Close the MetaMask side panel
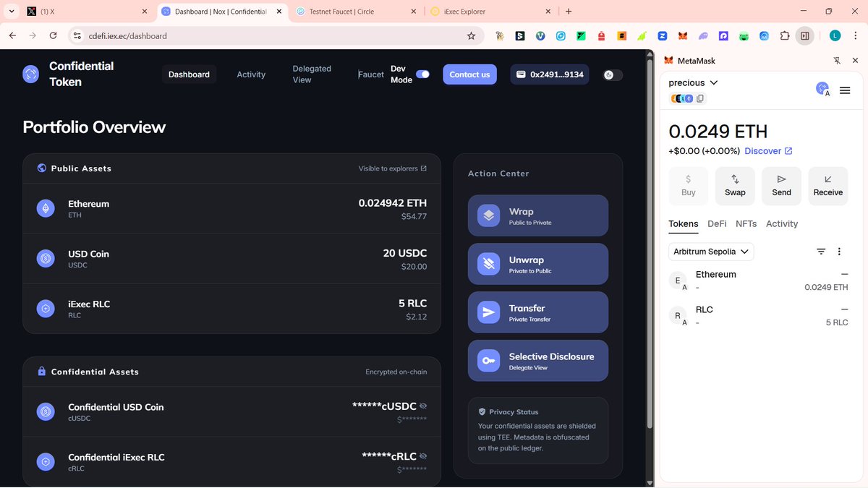The width and height of the screenshot is (868, 488). click(x=855, y=61)
